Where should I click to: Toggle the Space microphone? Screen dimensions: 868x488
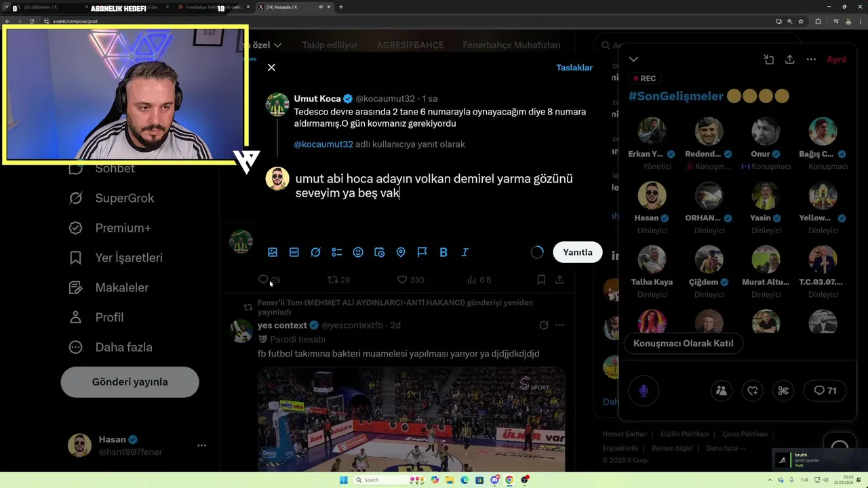(644, 391)
